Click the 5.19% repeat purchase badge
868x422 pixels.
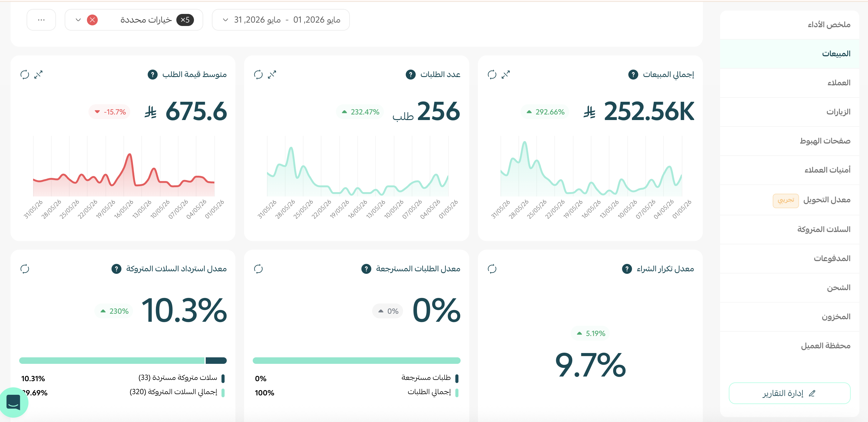590,333
